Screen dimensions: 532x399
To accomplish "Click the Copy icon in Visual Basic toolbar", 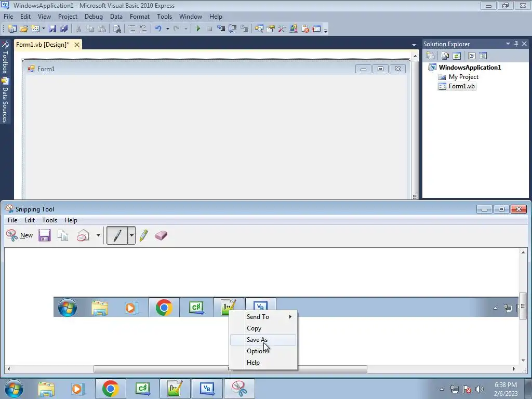I will (x=90, y=29).
